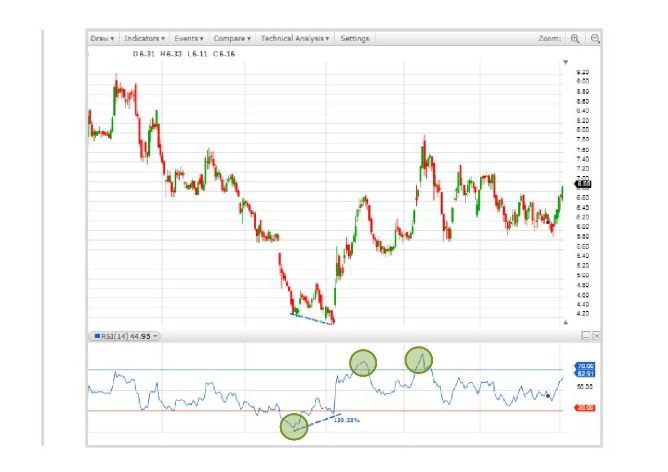Image resolution: width=668 pixels, height=472 pixels.
Task: Click the 130.33% divergence label
Action: pos(346,421)
